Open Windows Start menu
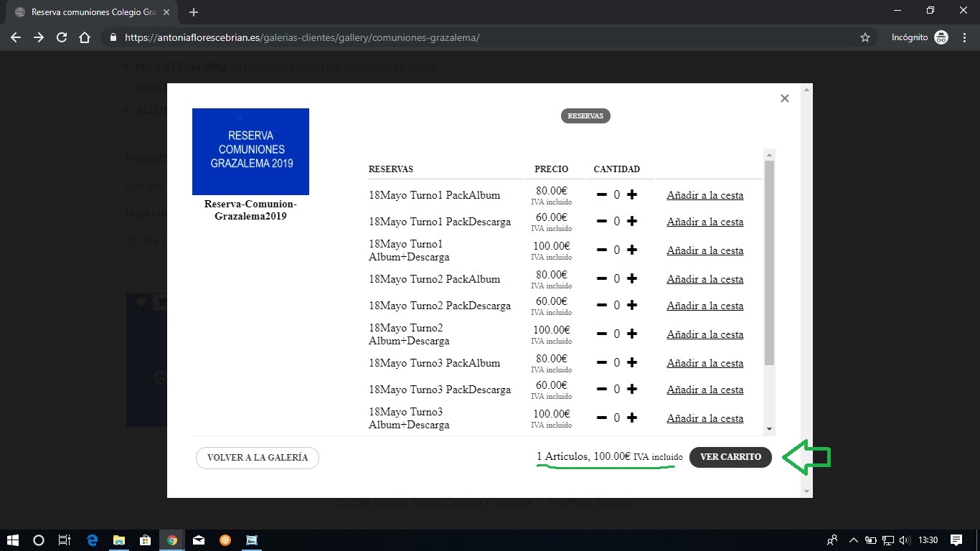Screen dimensions: 980x551 (12, 540)
